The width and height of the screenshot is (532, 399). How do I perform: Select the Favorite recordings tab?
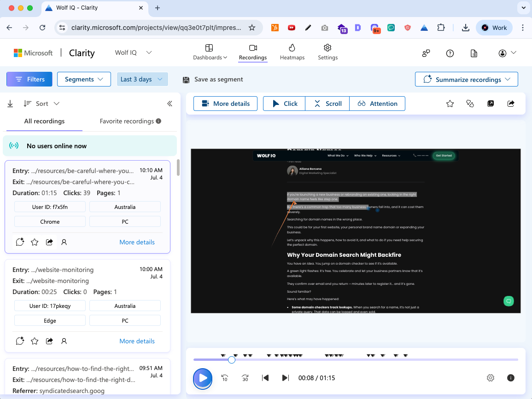127,121
